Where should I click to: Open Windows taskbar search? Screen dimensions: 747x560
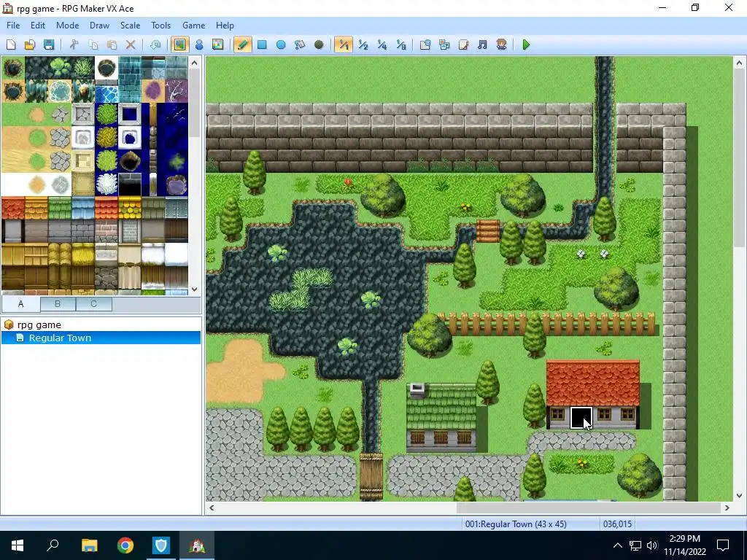point(53,545)
